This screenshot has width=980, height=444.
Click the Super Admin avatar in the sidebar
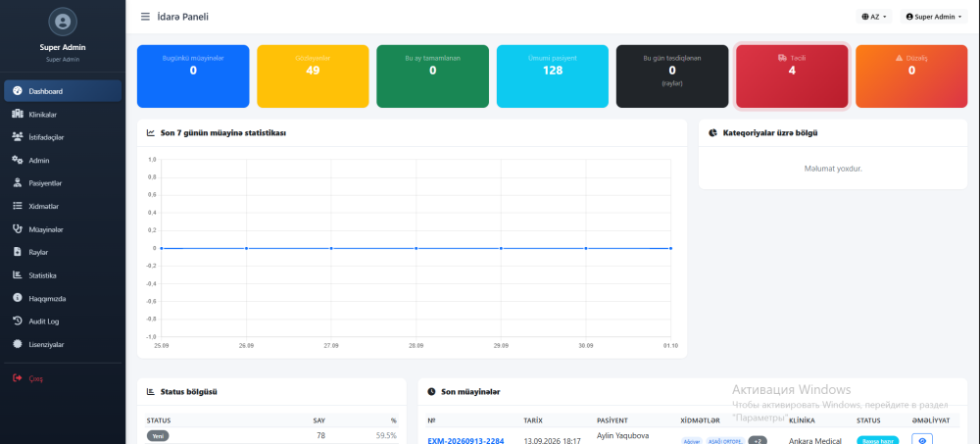pos(63,22)
